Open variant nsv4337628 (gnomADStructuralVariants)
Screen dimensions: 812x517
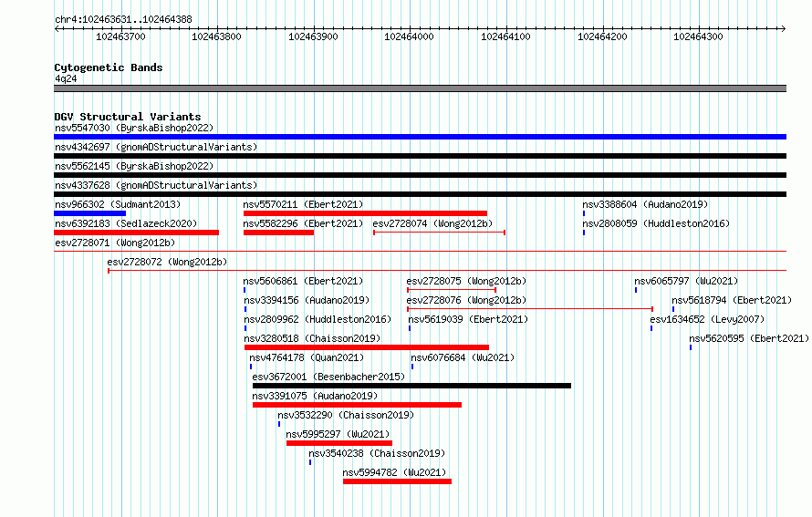click(x=156, y=185)
